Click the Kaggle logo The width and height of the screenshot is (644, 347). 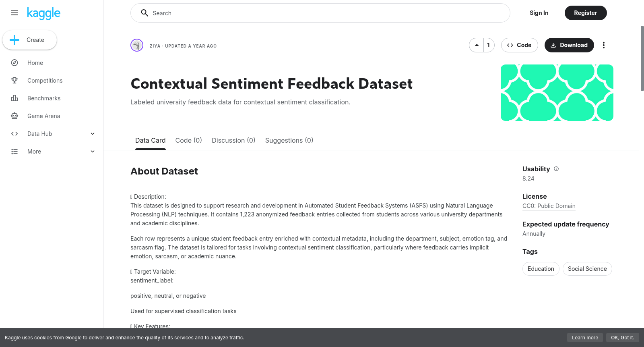point(43,13)
